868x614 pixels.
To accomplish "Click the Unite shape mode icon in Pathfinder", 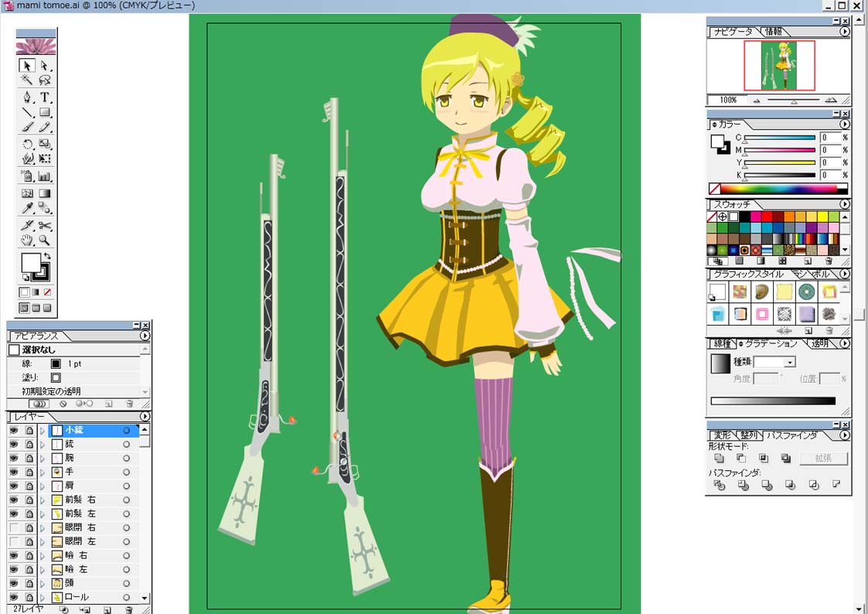I will (719, 459).
